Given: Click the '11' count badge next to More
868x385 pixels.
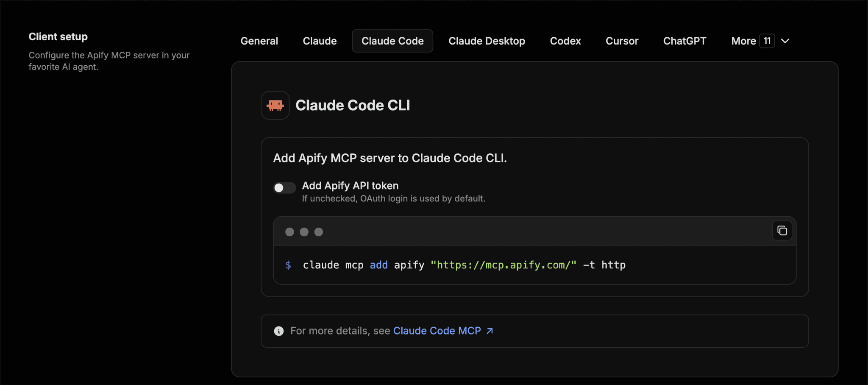Looking at the screenshot, I should click(x=767, y=41).
